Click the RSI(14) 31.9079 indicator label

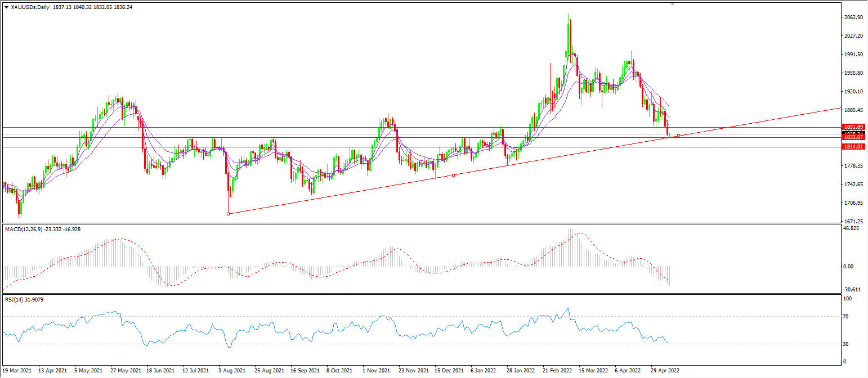24,300
